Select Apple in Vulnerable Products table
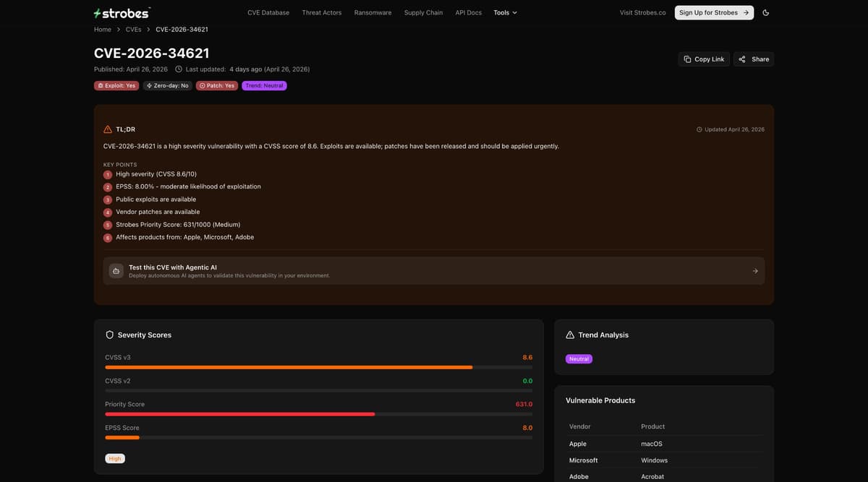Viewport: 868px width, 482px height. tap(578, 444)
